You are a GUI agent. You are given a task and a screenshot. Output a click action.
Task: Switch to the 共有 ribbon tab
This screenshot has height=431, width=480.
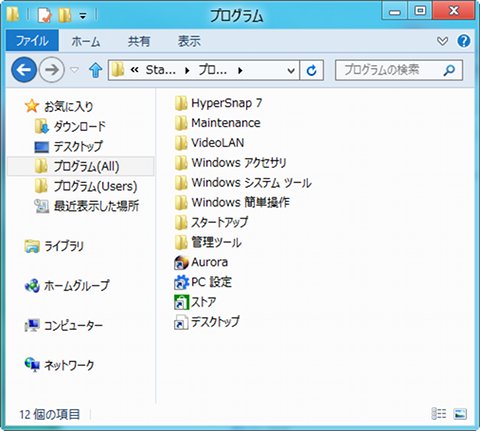pos(139,41)
